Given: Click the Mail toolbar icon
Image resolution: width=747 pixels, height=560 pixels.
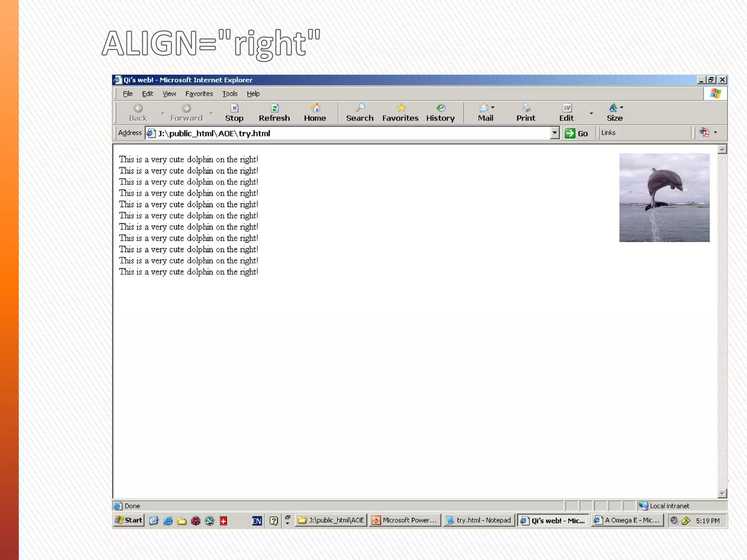Looking at the screenshot, I should [484, 108].
